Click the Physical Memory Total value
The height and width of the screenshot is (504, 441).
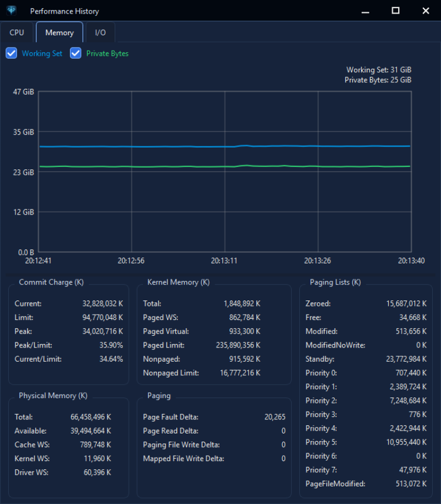coord(91,417)
